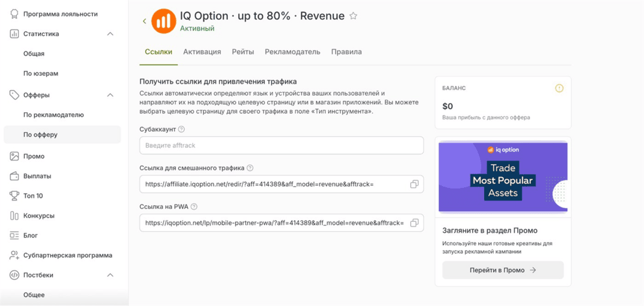Image resolution: width=644 pixels, height=306 pixels.
Task: Click the Активный status label
Action: pos(197,29)
